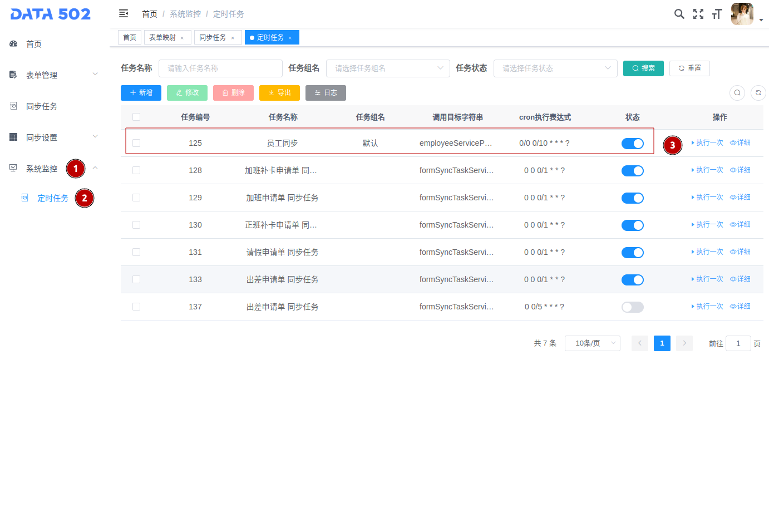Screen dimensions: 769x532
Task: Open the font size adjustment icon
Action: [717, 14]
